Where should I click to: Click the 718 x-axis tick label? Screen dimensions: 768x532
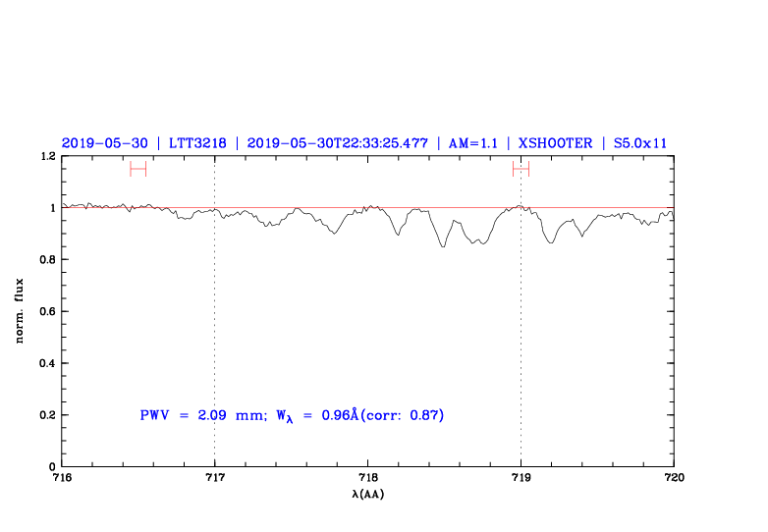click(367, 478)
